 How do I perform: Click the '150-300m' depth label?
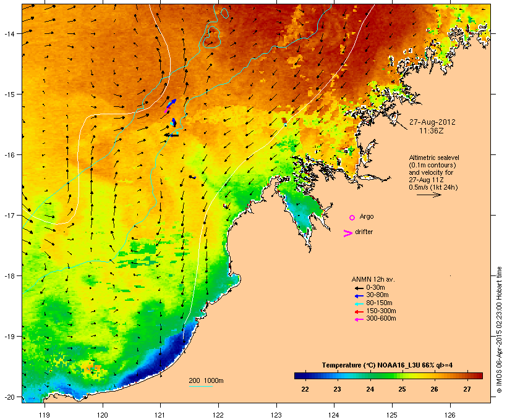click(x=381, y=311)
